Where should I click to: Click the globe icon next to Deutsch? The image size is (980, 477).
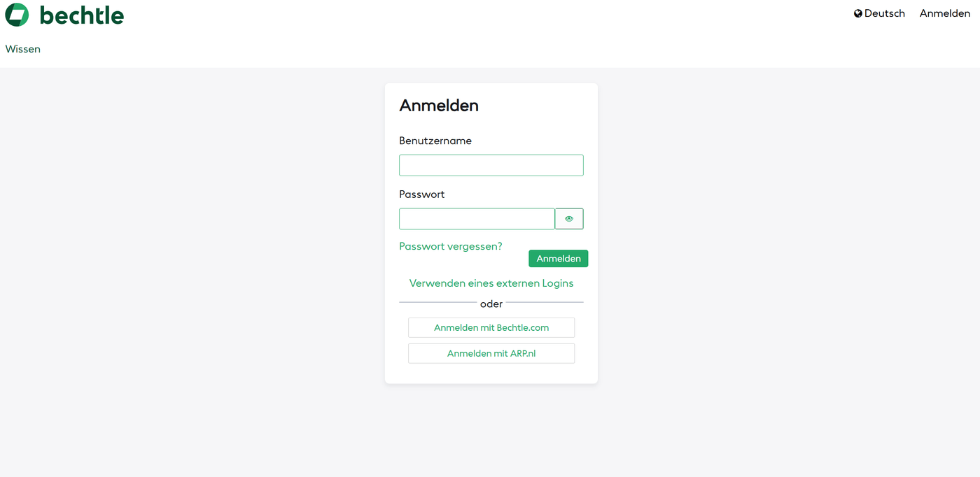[x=857, y=13]
